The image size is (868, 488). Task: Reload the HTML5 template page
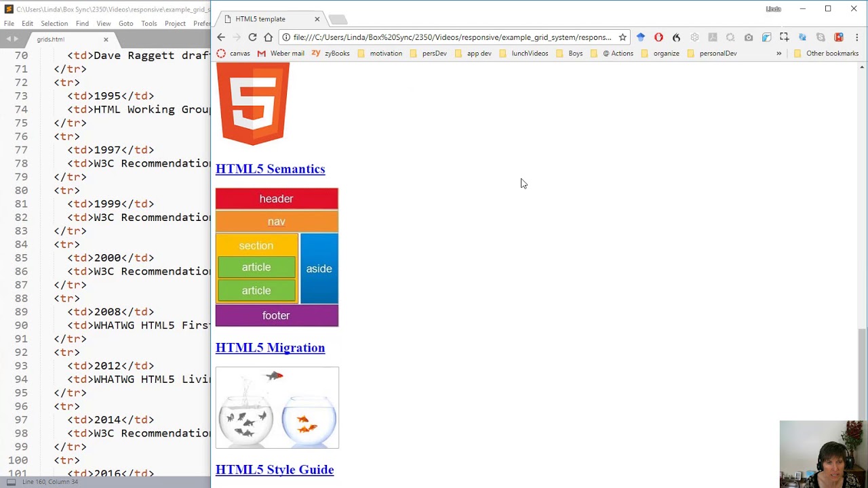click(x=252, y=37)
